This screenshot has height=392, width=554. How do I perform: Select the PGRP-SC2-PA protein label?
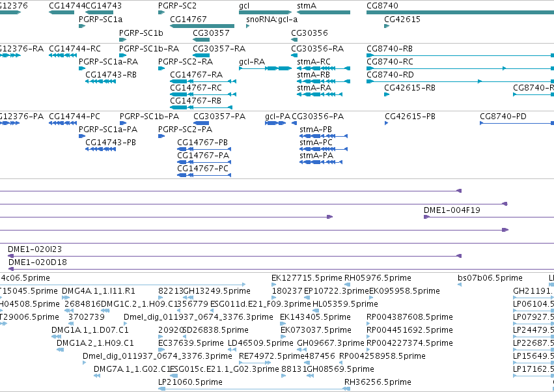click(185, 130)
